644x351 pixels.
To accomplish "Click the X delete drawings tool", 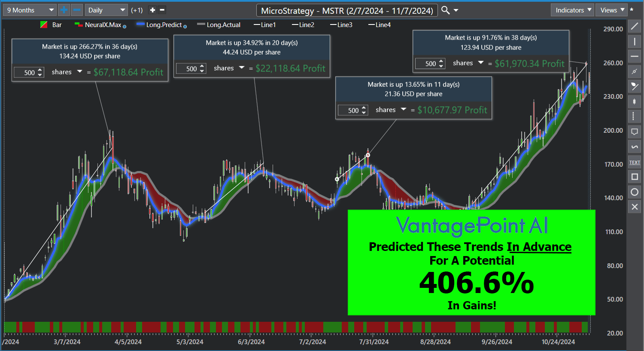I will 634,207.
